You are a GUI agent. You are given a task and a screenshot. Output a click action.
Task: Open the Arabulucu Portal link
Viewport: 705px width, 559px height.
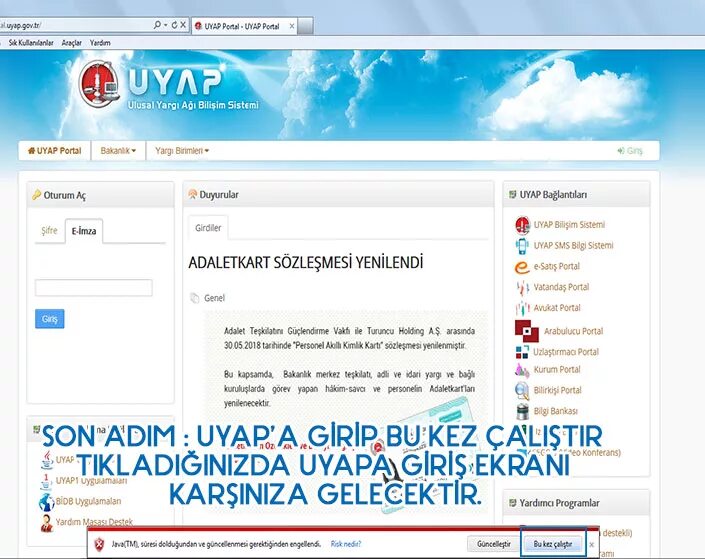[573, 331]
